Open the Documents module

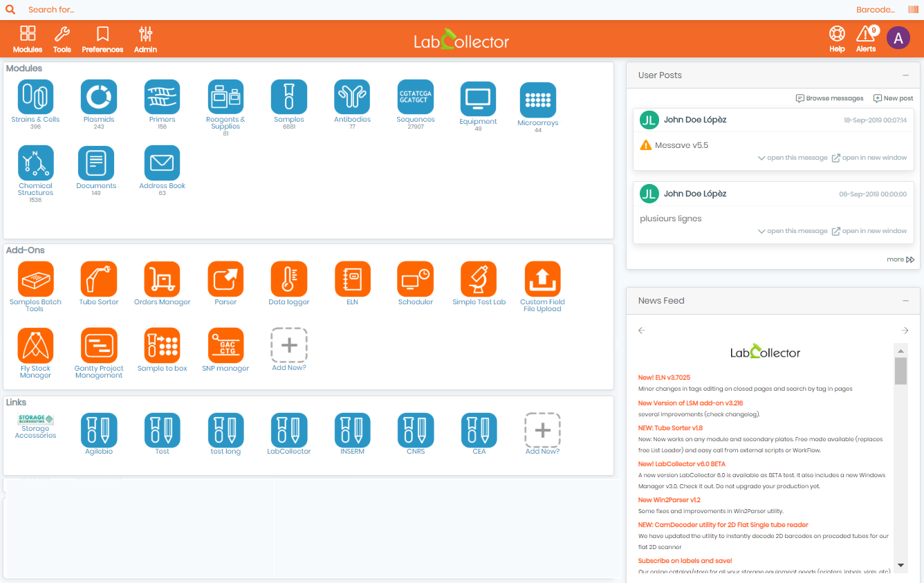[x=96, y=163]
